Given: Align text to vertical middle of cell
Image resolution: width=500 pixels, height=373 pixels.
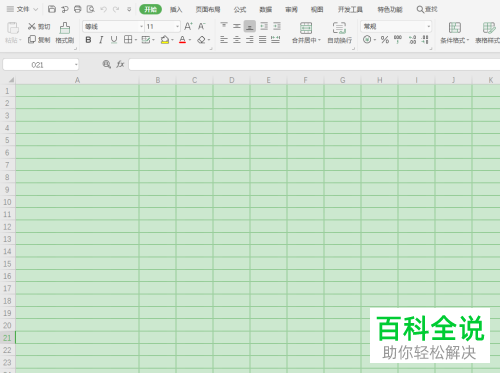Looking at the screenshot, I should click(x=237, y=26).
